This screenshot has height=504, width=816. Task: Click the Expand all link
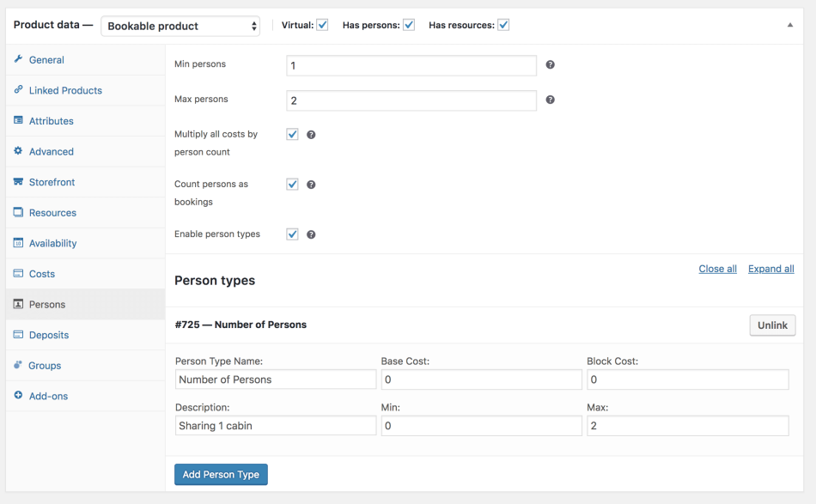pyautogui.click(x=770, y=269)
